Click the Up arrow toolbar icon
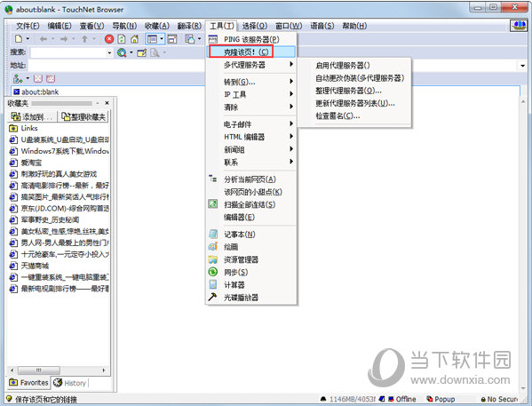532x406 pixels. point(85,39)
